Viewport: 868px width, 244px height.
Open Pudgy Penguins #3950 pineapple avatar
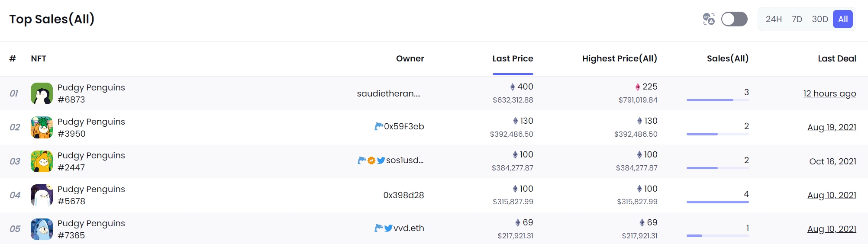(x=42, y=127)
